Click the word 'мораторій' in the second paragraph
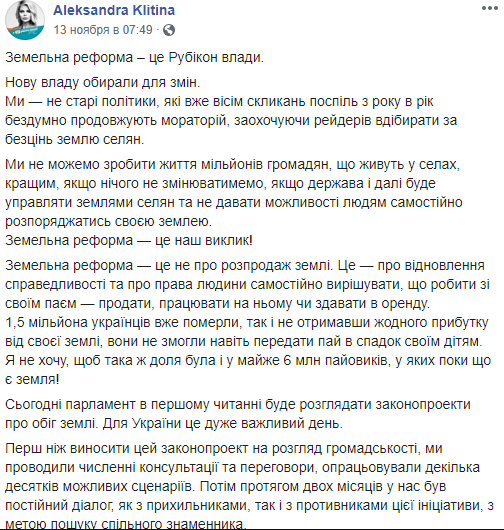The image size is (504, 530). tap(193, 120)
